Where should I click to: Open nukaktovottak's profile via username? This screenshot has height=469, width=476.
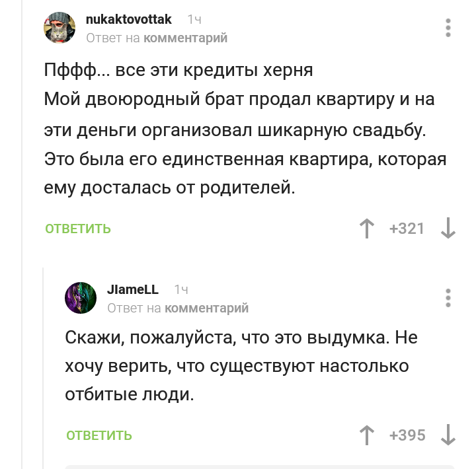(x=129, y=20)
